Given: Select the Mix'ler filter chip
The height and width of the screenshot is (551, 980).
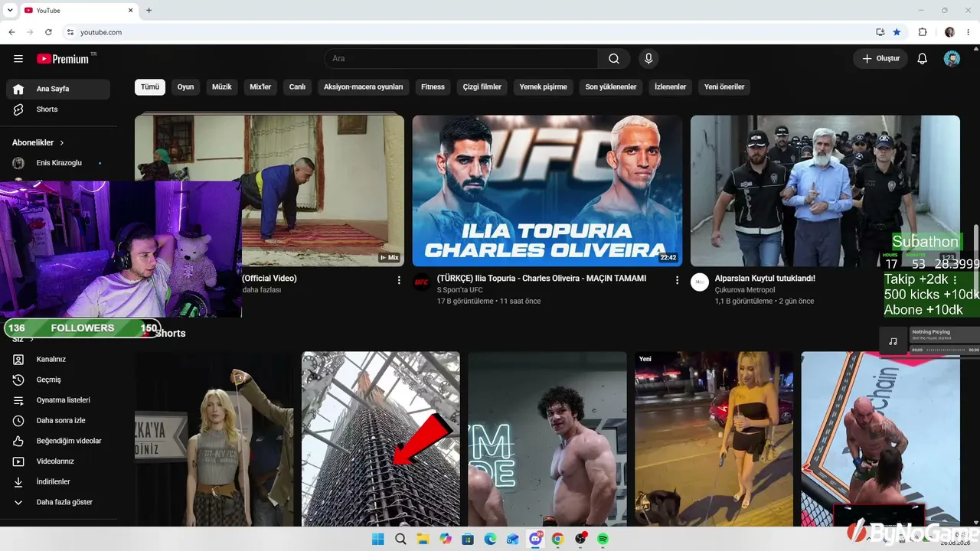Looking at the screenshot, I should pos(261,87).
